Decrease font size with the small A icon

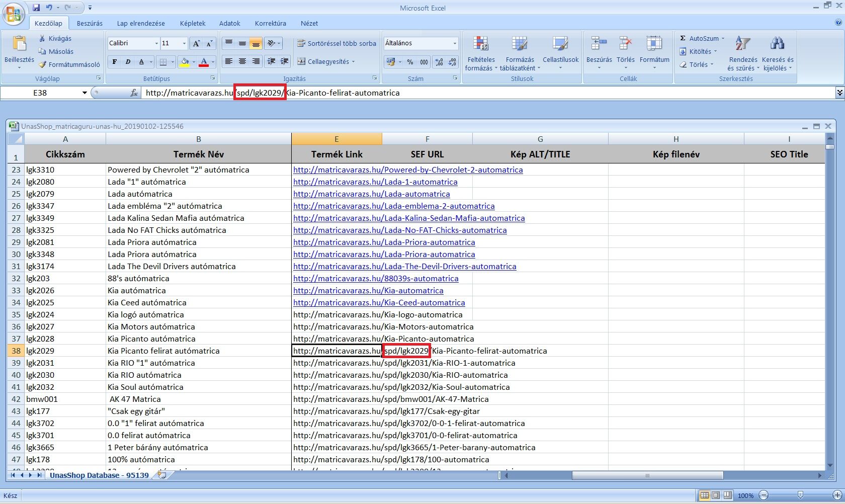coord(209,43)
